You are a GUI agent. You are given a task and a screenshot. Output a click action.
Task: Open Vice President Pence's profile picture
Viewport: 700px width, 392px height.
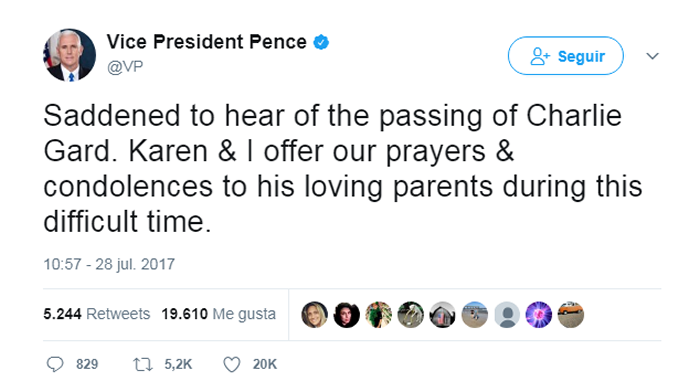[69, 55]
